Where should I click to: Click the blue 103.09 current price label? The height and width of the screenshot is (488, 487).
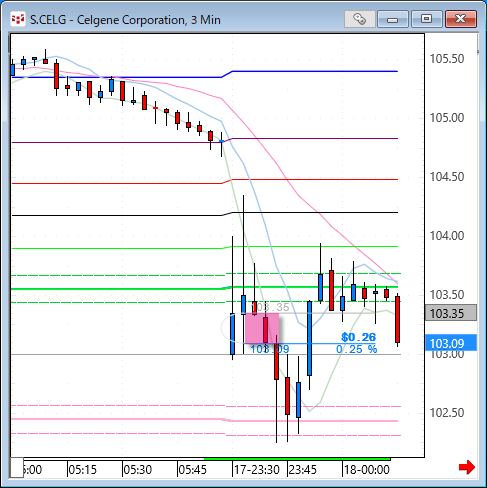[x=451, y=343]
